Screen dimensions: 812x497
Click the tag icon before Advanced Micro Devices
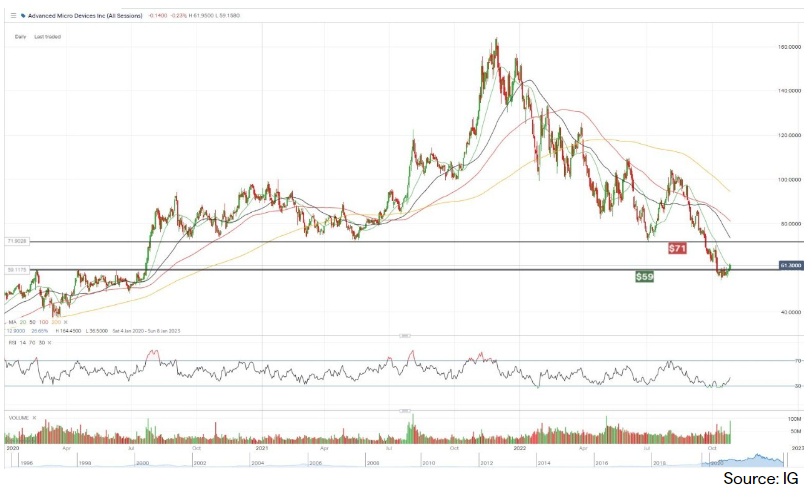(x=23, y=16)
